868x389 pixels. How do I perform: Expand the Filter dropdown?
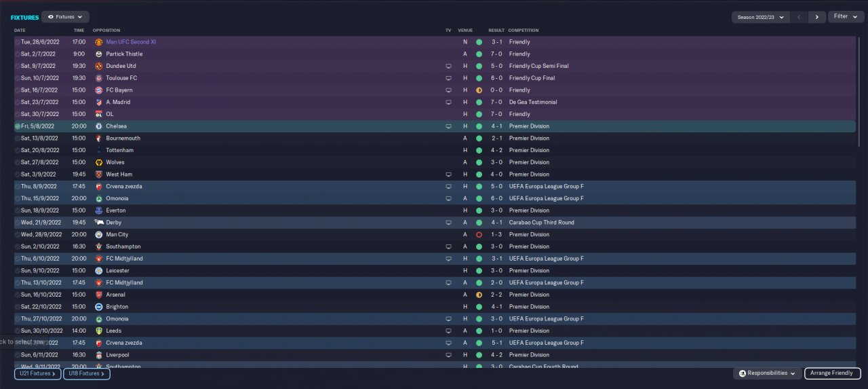[845, 16]
